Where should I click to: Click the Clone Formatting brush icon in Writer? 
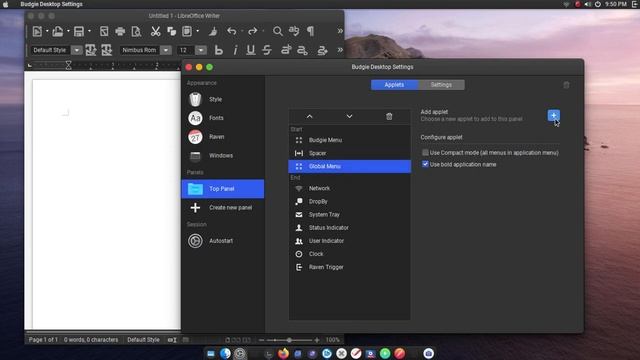pos(213,31)
